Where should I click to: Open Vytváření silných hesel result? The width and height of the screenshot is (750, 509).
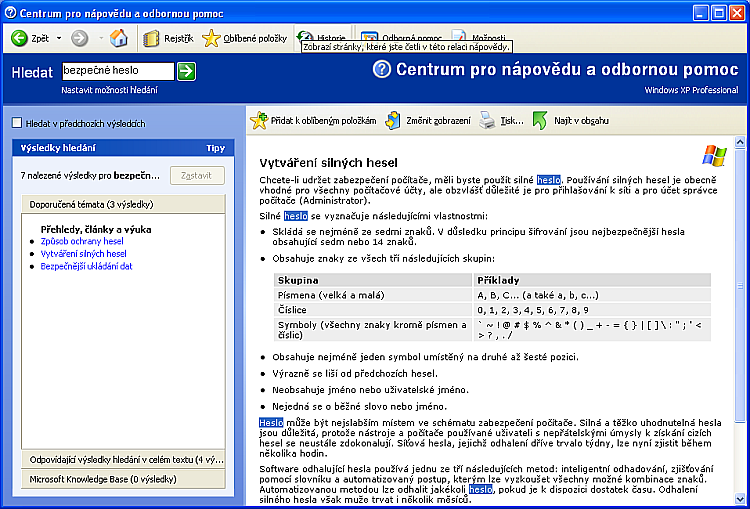[84, 254]
